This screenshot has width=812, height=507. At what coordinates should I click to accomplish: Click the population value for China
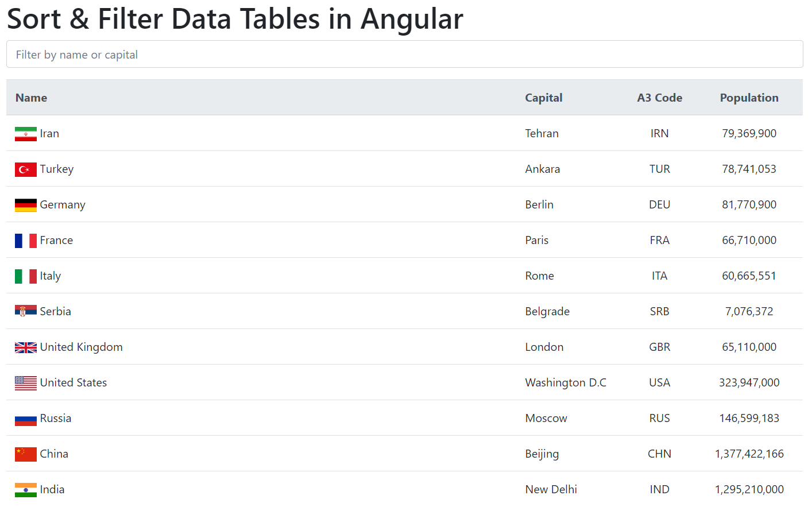click(x=749, y=454)
